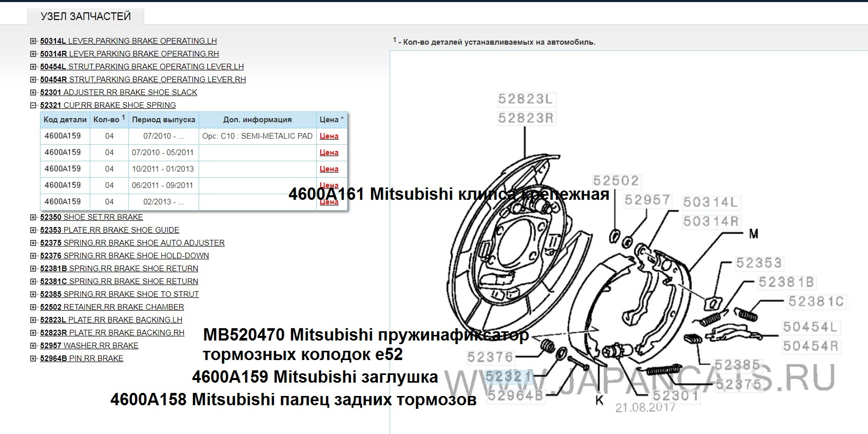
Task: Expand the 50454L strut node
Action: point(33,67)
